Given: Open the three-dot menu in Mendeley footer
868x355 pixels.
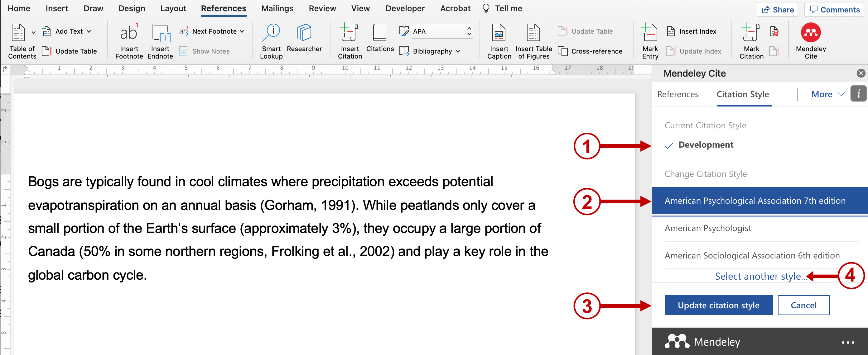Looking at the screenshot, I should 848,342.
